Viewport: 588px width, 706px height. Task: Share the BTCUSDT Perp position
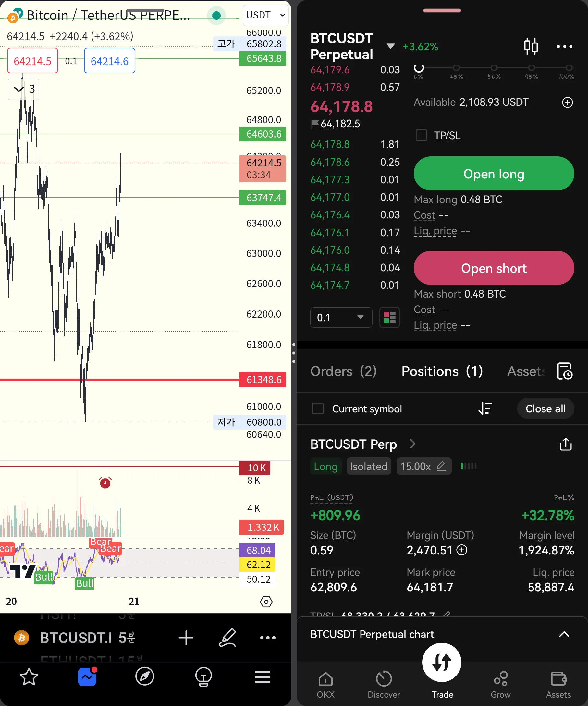pyautogui.click(x=566, y=444)
